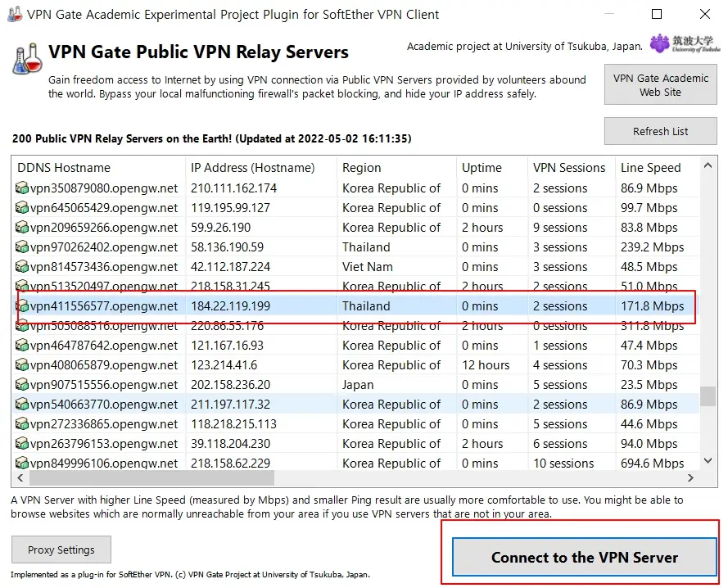Click the 10 sessions cell

point(563,463)
